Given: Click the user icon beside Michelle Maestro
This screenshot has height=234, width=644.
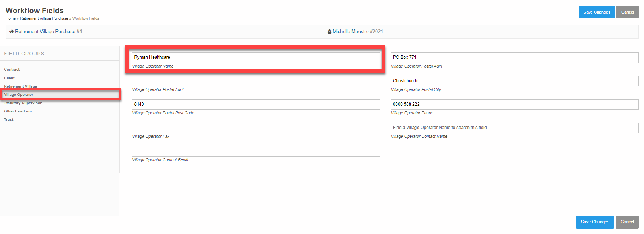Looking at the screenshot, I should tap(330, 32).
